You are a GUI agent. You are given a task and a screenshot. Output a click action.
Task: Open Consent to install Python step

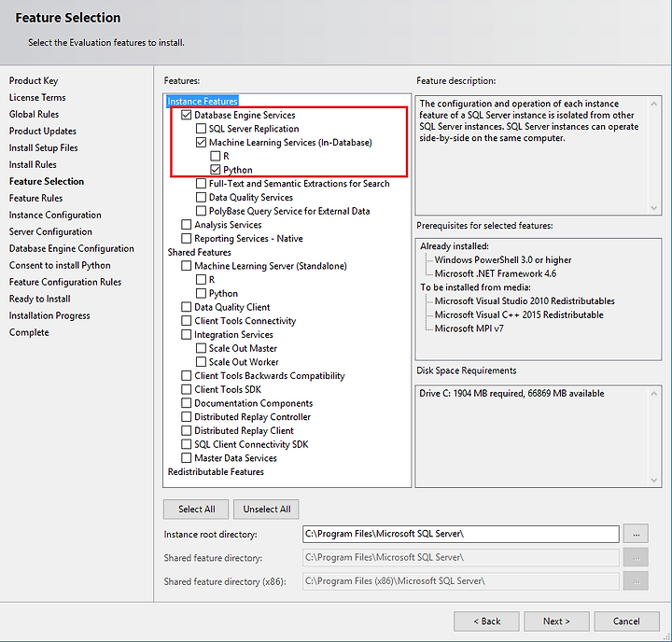point(60,265)
